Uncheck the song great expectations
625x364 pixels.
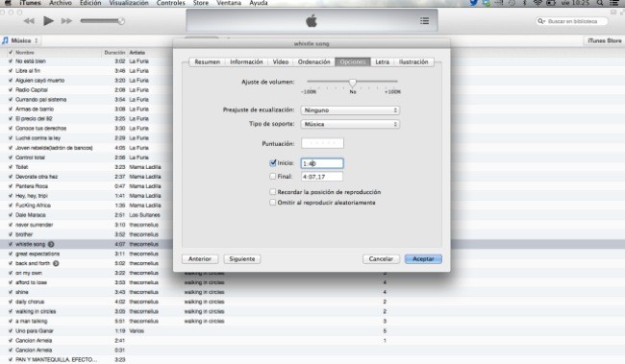10,254
